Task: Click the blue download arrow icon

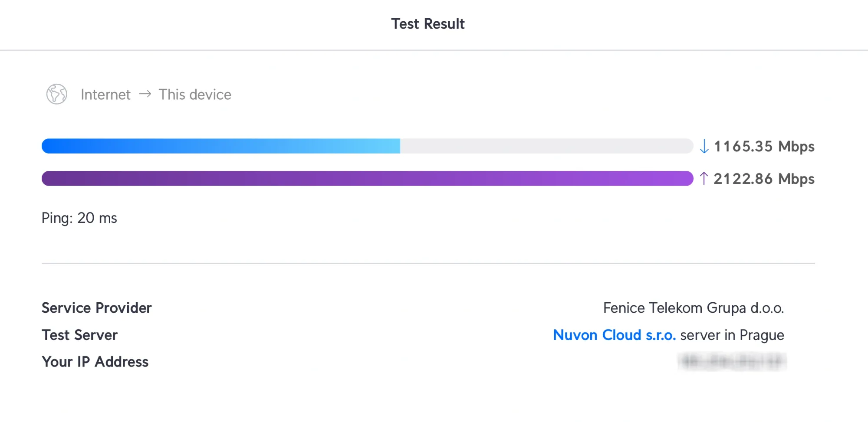Action: tap(704, 146)
